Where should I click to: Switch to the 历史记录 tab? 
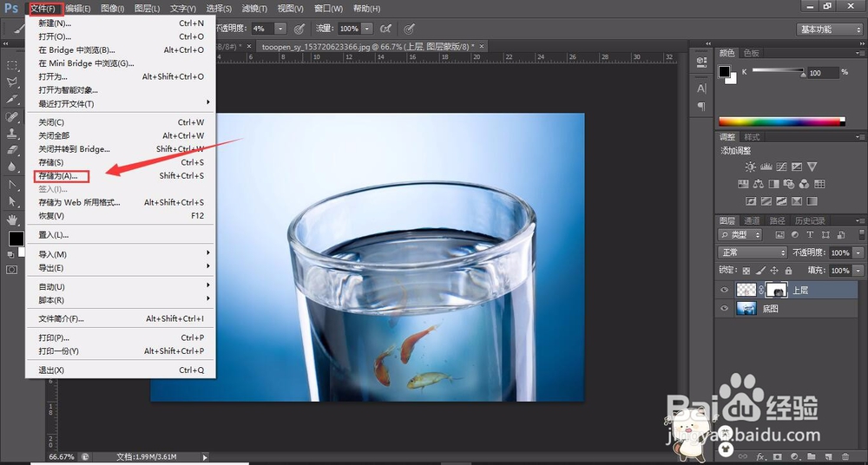(810, 220)
